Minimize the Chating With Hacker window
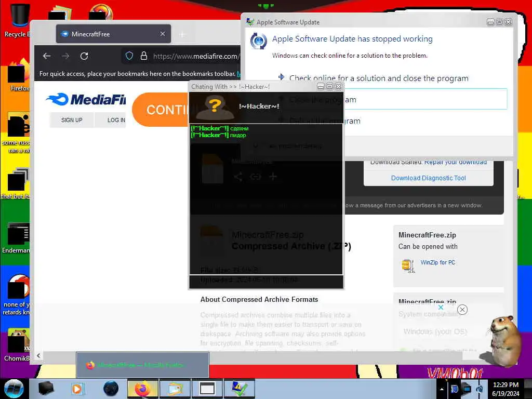This screenshot has width=532, height=399. click(321, 87)
